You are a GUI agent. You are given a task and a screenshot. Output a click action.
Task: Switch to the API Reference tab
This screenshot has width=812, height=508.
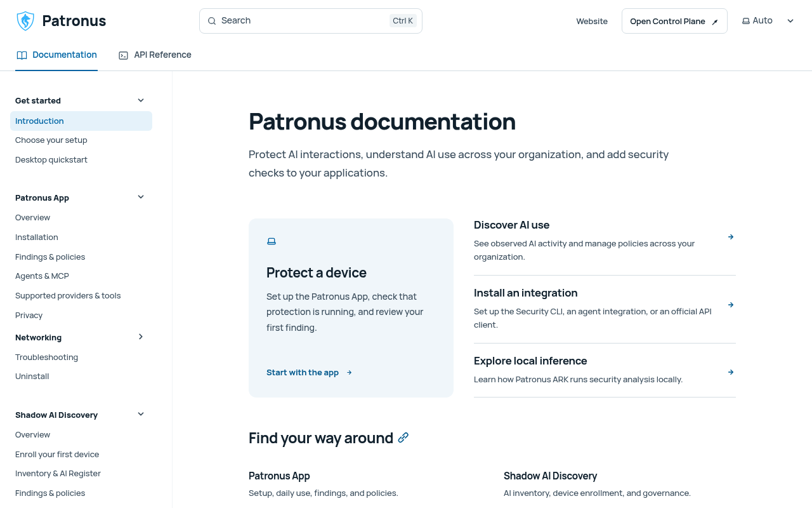tap(155, 55)
